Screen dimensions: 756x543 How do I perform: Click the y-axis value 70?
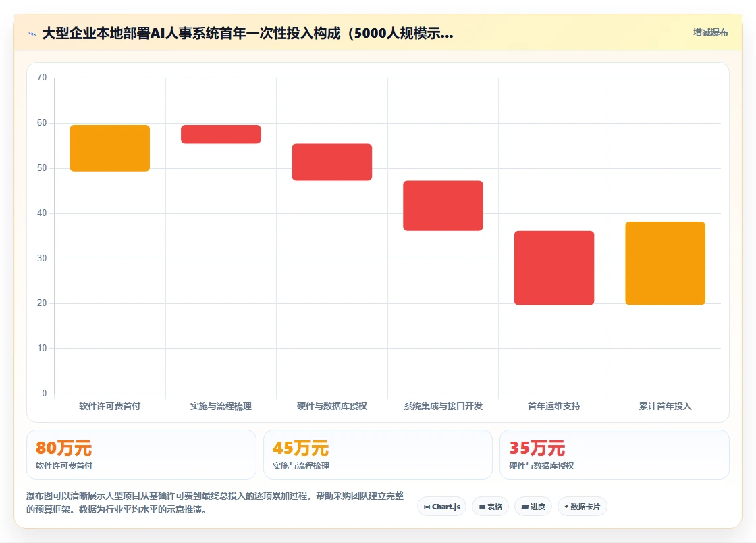[x=42, y=78]
